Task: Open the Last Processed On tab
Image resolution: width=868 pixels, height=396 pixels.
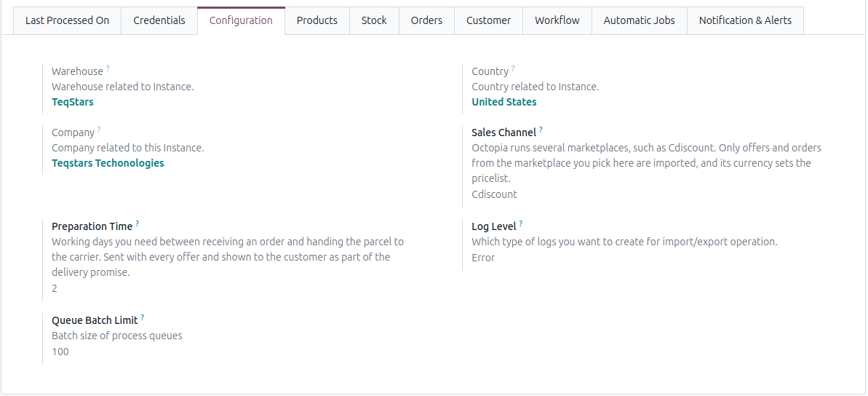Action: [67, 20]
